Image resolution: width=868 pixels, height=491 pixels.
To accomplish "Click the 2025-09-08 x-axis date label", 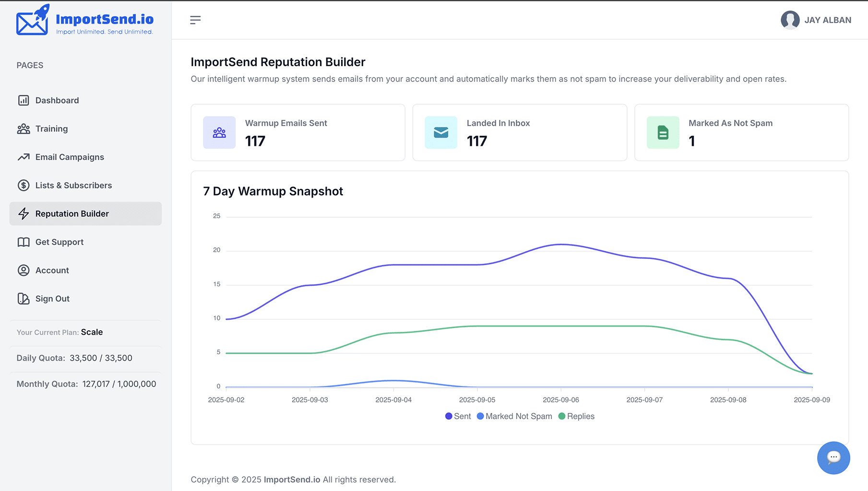I will [x=728, y=400].
